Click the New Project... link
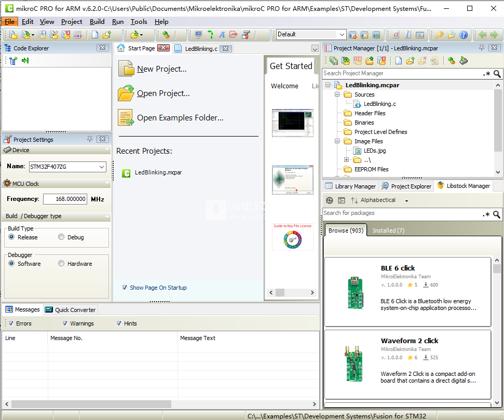504x420 pixels. [161, 69]
